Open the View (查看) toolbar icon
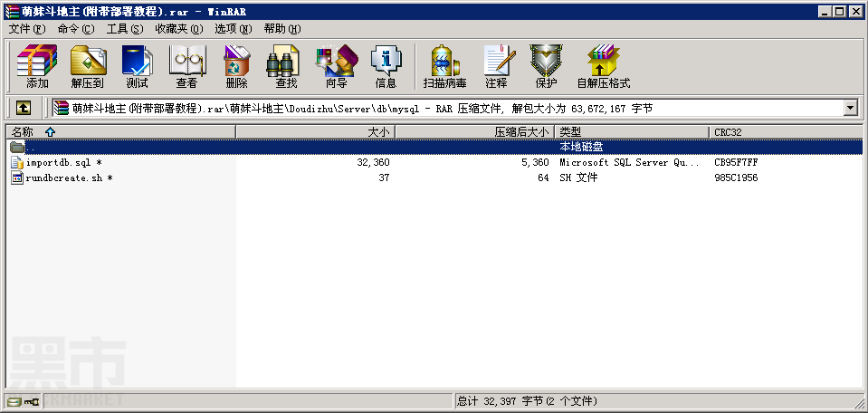The image size is (868, 413). tap(186, 66)
